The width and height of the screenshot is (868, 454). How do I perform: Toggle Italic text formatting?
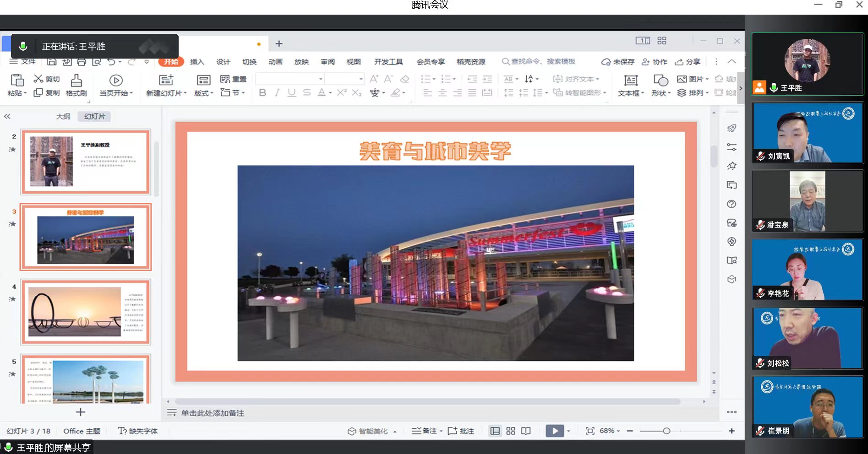point(277,93)
